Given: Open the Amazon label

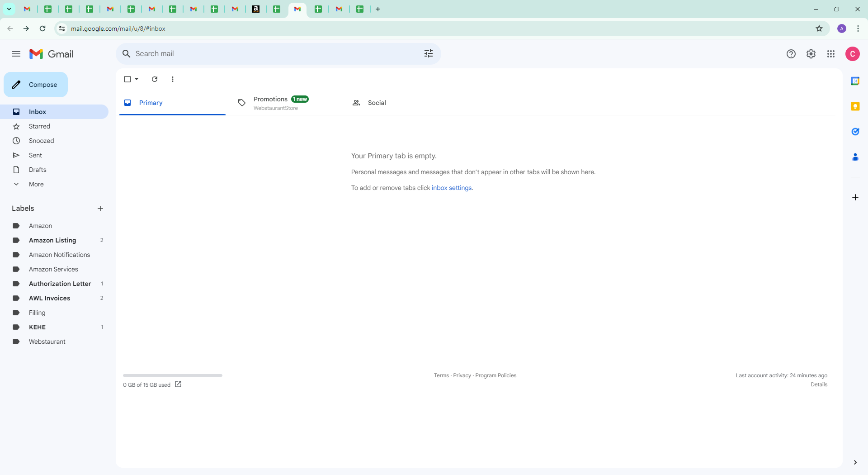Looking at the screenshot, I should (54, 226).
